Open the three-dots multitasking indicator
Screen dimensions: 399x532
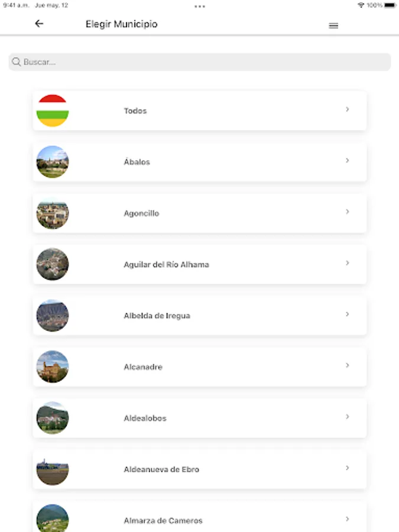[200, 6]
